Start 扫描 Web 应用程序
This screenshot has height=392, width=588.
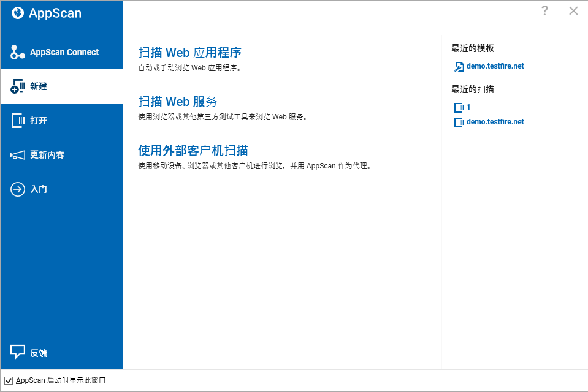189,53
